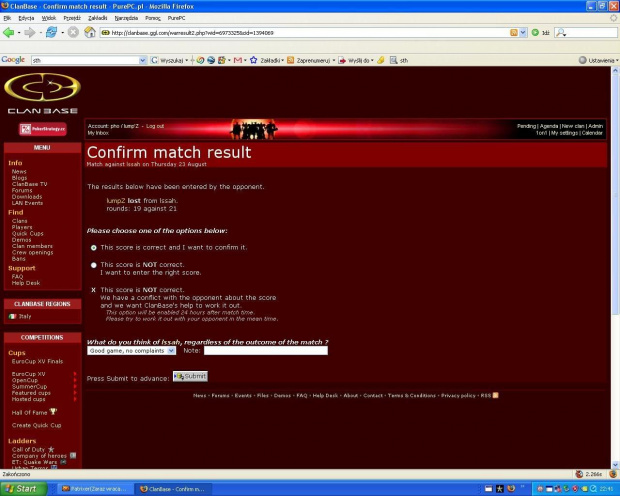Click the Note text field
620x496 pixels.
tap(265, 351)
